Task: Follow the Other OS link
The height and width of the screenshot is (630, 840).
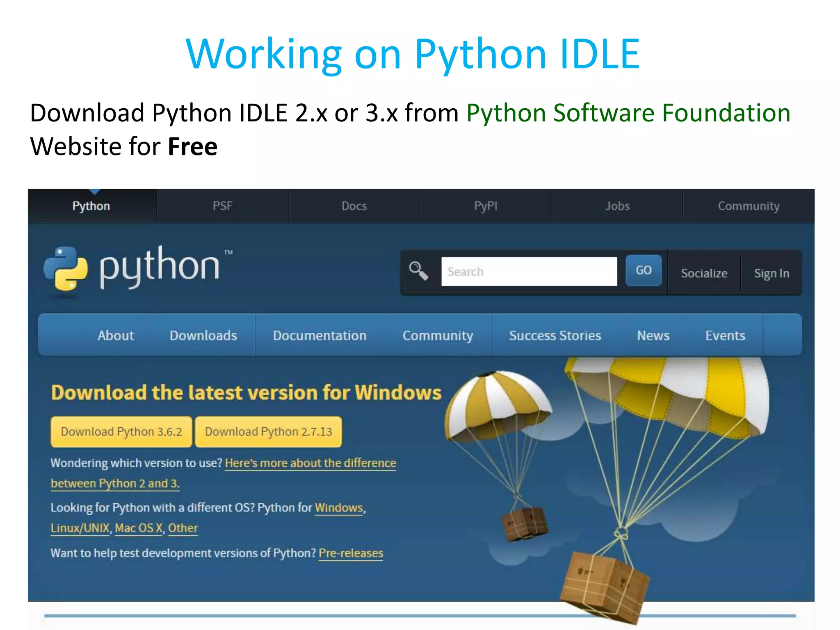Action: pyautogui.click(x=183, y=528)
